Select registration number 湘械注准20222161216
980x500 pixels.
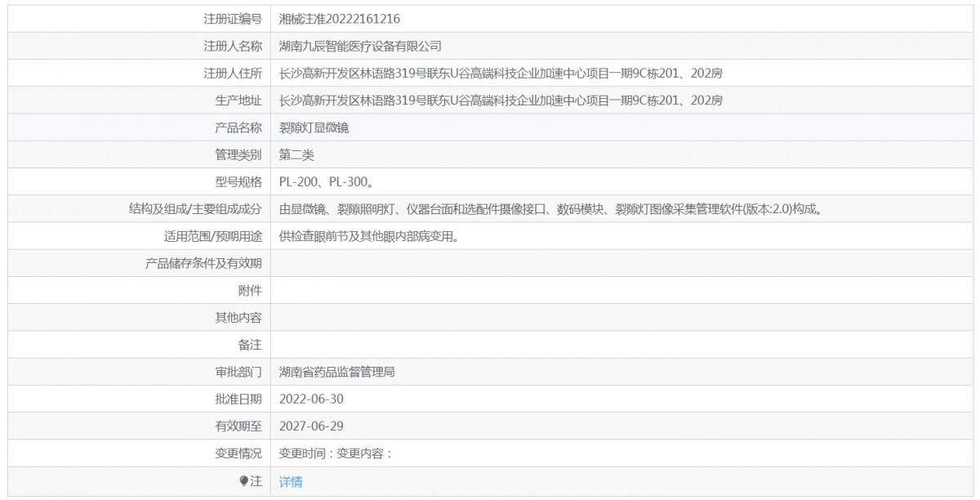pos(340,19)
